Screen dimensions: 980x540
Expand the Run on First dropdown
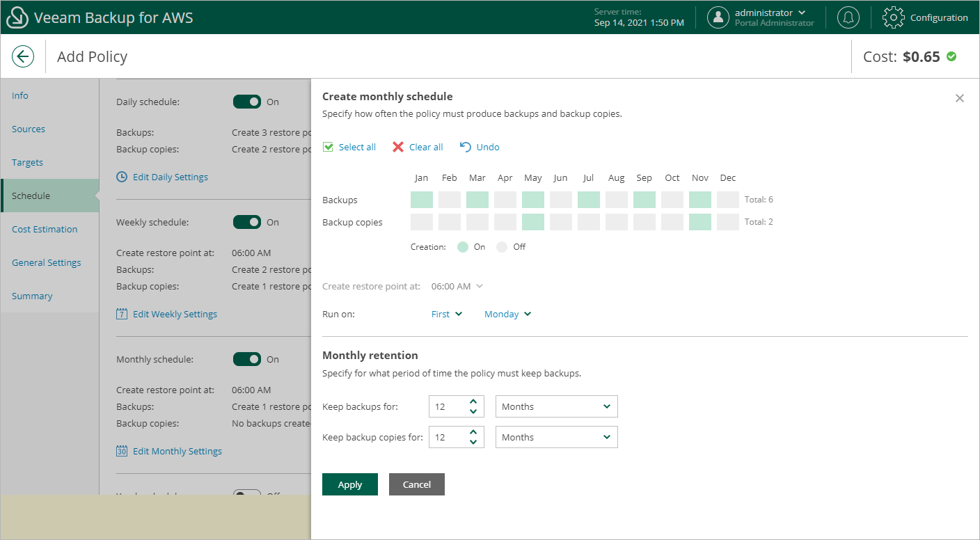(x=447, y=314)
